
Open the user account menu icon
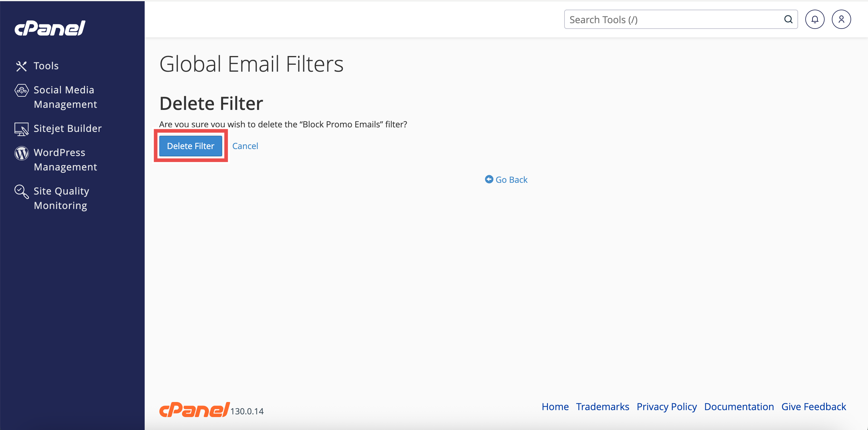pyautogui.click(x=841, y=20)
